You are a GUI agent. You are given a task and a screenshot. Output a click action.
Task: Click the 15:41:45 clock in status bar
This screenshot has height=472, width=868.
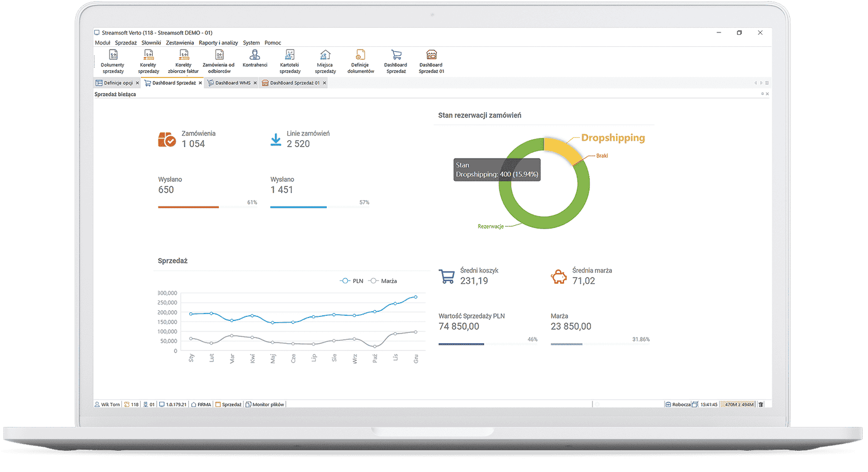tap(709, 405)
